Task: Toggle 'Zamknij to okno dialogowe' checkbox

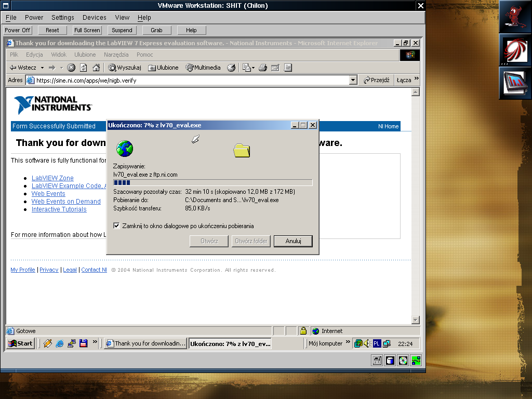Action: (116, 226)
